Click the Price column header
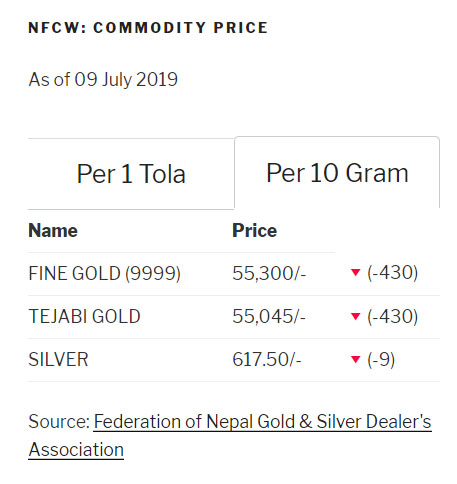Screen dimensions: 457x484 tap(254, 230)
